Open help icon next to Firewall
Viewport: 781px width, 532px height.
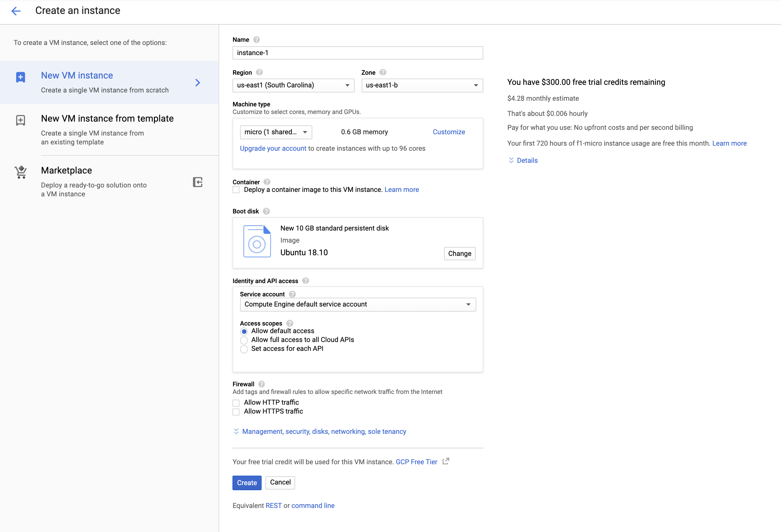coord(262,384)
